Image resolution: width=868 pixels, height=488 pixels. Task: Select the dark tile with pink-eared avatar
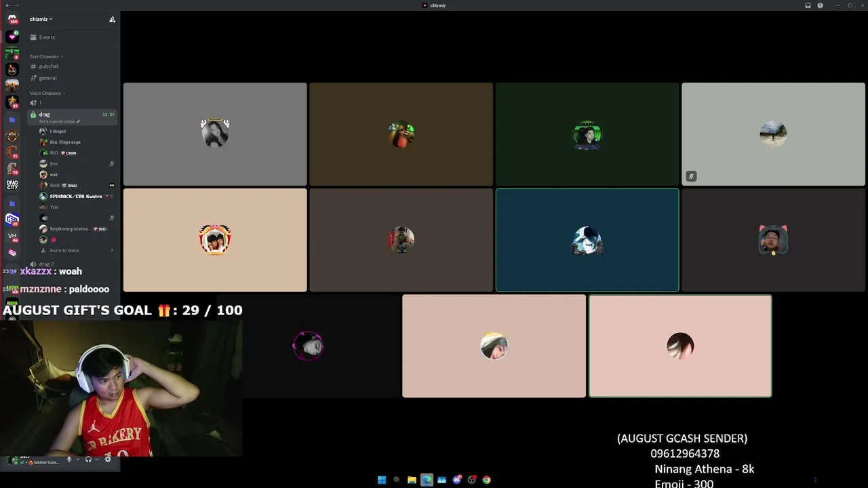[773, 240]
